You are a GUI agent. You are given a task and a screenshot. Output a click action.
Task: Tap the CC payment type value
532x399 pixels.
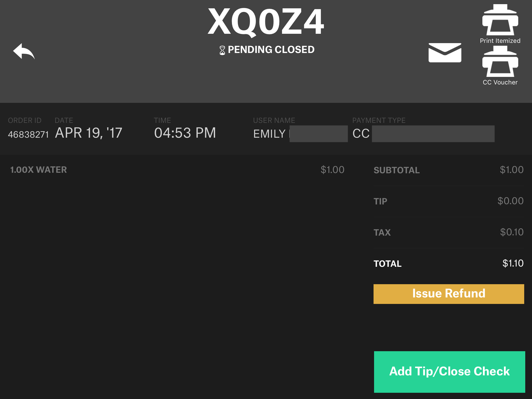361,134
